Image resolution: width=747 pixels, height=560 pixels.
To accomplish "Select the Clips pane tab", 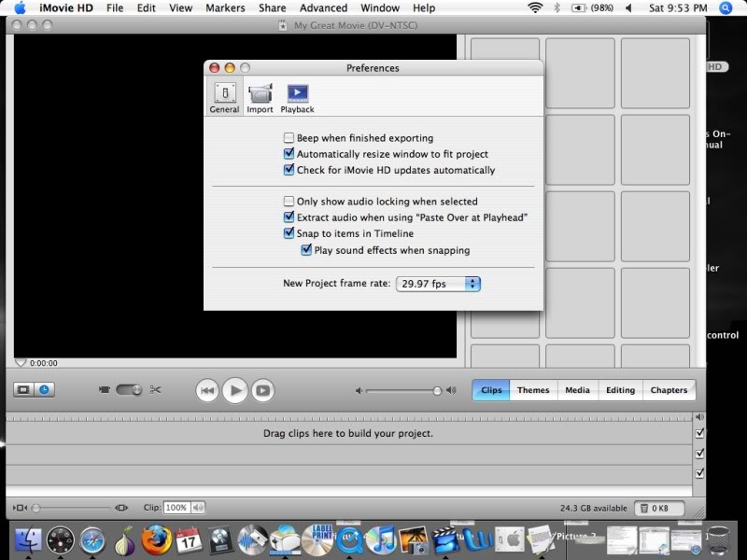I will 491,390.
